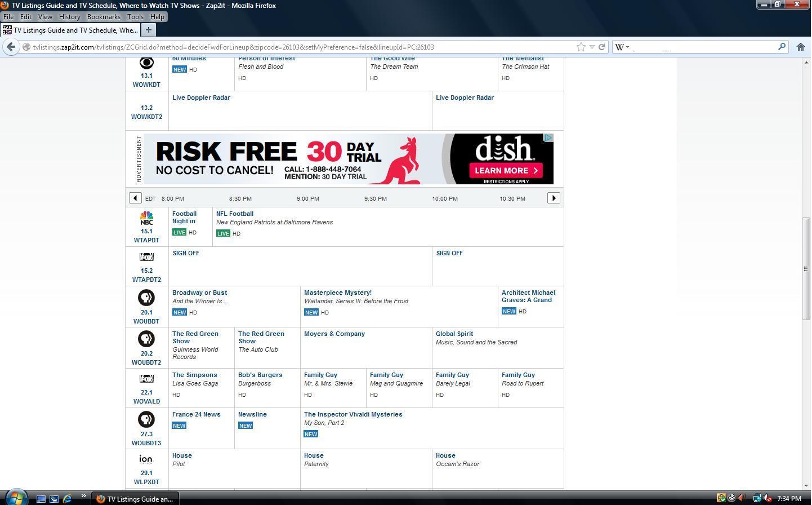Click the FOX logo for channel 22.1
The image size is (812, 505).
coord(146,379)
